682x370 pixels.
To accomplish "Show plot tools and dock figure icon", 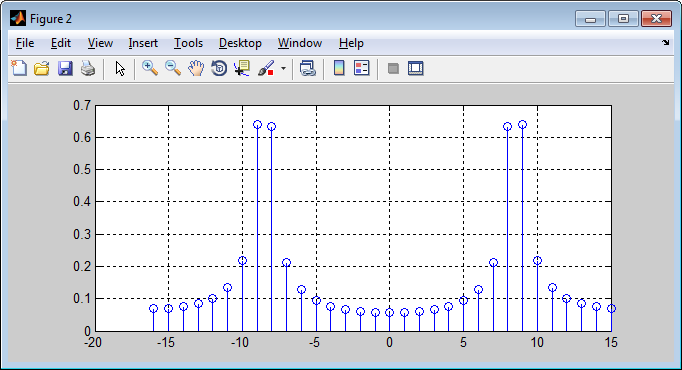I will coord(416,68).
